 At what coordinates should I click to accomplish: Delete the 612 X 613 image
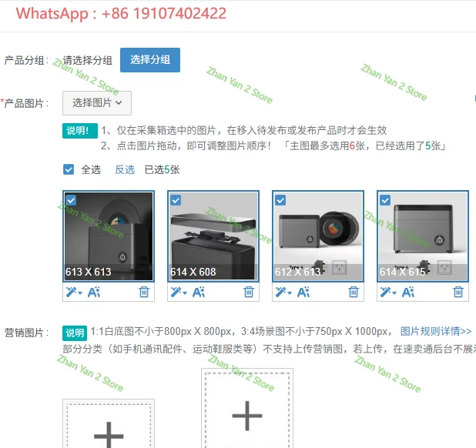[354, 292]
